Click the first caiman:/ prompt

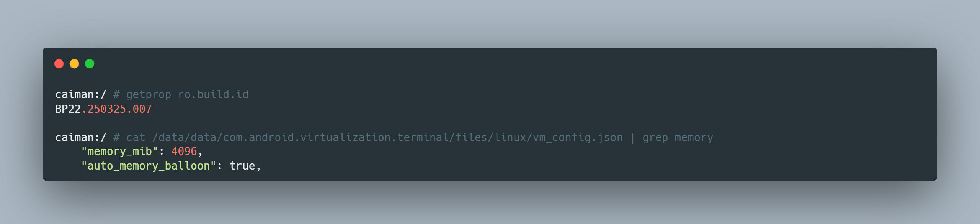click(x=80, y=95)
